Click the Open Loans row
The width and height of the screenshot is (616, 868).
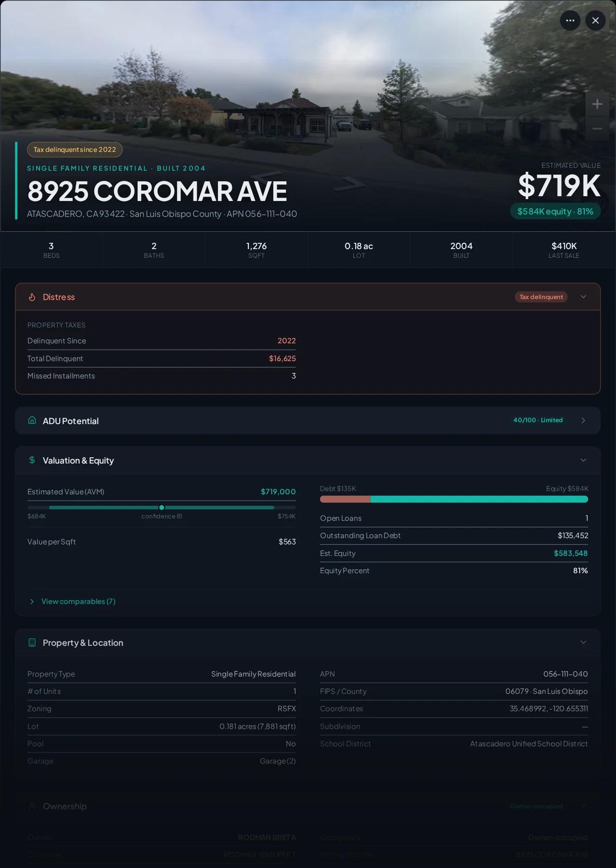454,518
